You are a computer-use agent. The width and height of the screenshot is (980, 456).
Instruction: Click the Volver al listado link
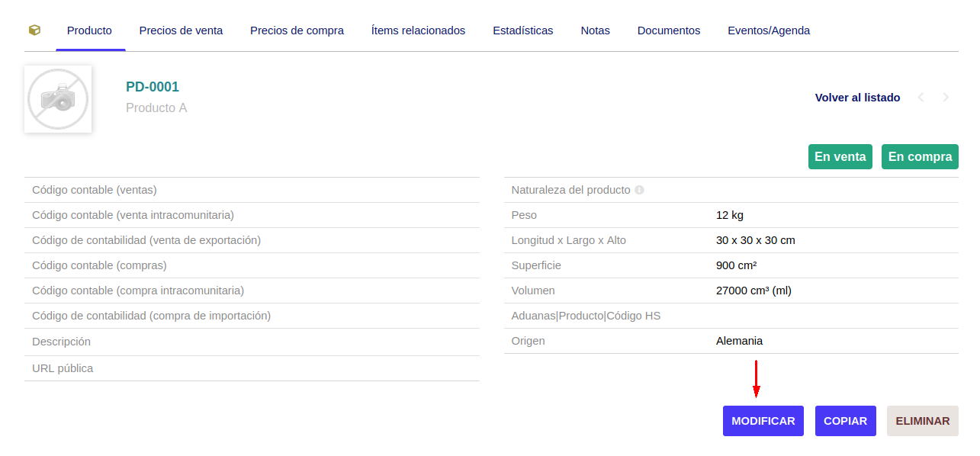point(857,98)
